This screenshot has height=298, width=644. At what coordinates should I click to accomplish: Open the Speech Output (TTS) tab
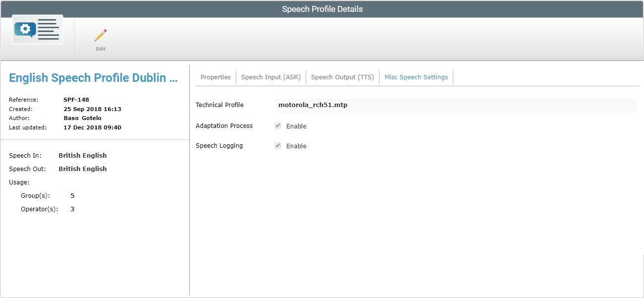coord(342,77)
